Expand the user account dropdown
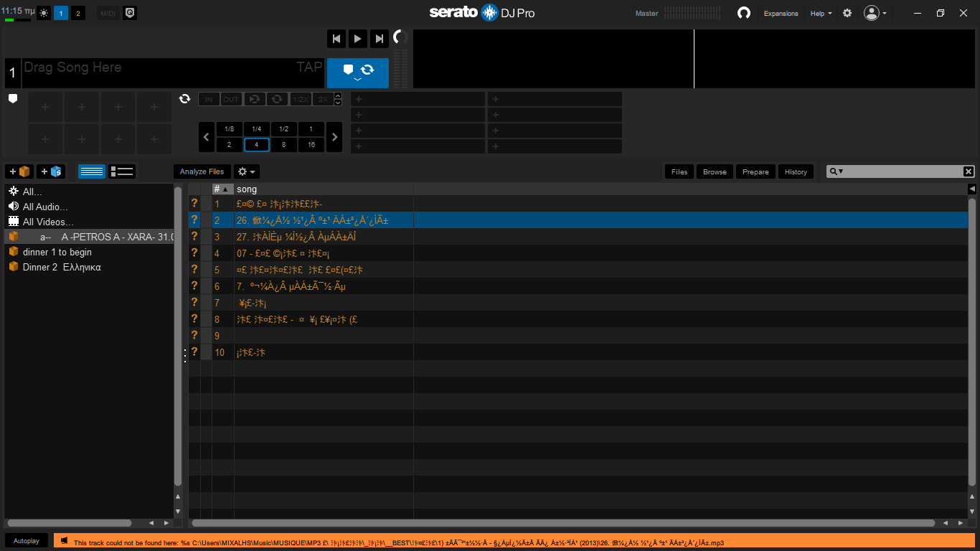The image size is (980, 551). (x=875, y=13)
